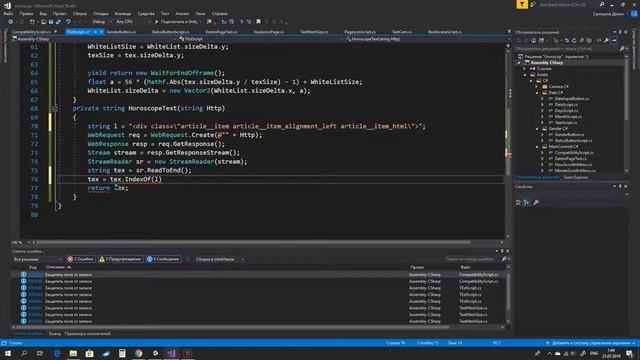
Task: Click the Categorized icon in Properties panel
Action: (518, 202)
